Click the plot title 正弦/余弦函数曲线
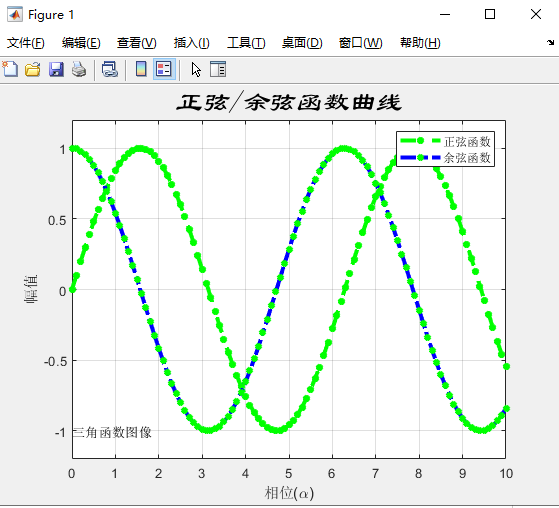559x508 pixels. (x=289, y=102)
